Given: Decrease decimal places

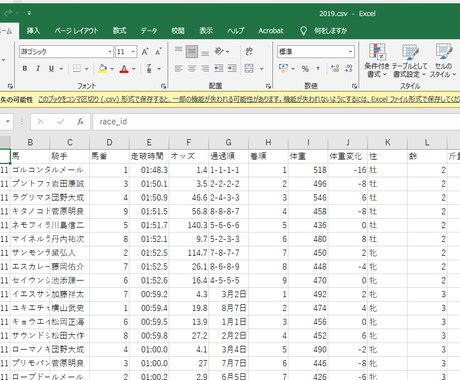Looking at the screenshot, I should 348,68.
